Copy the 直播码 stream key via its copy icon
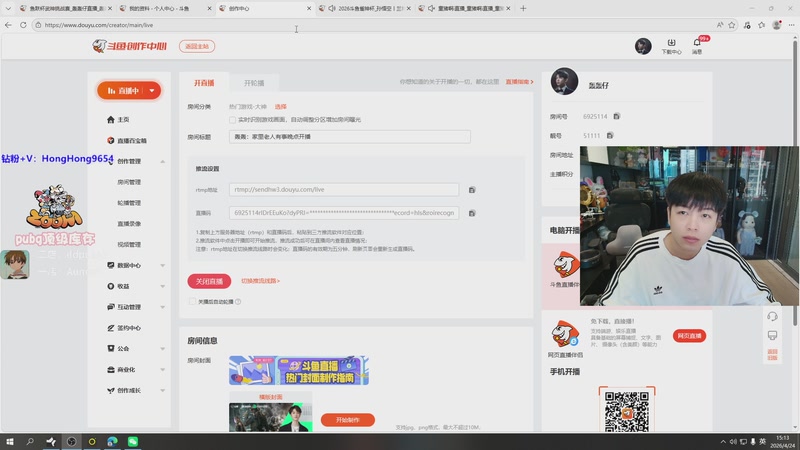Viewport: 800px width, 450px height. pos(472,212)
